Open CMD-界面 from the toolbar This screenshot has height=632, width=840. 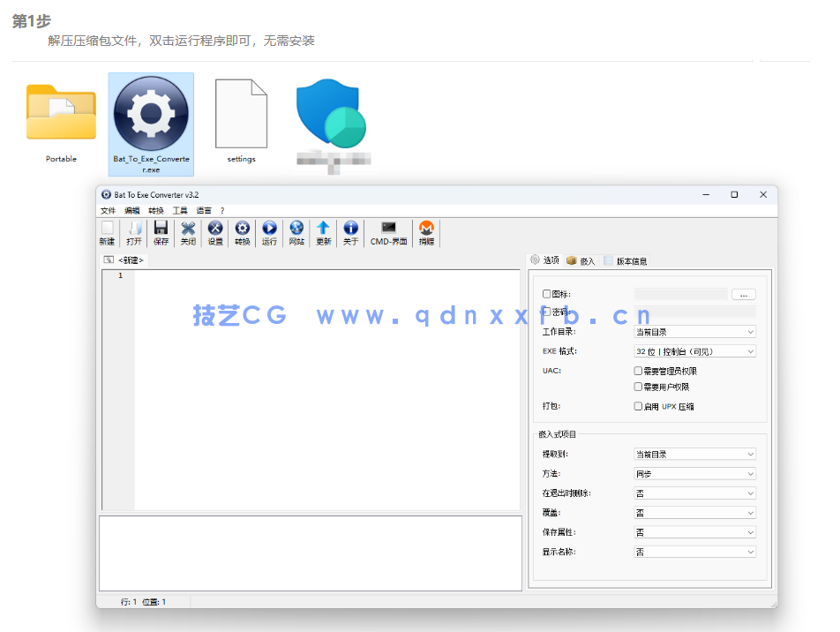[388, 232]
